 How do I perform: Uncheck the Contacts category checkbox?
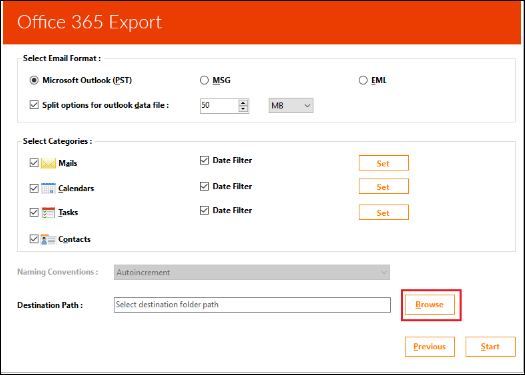pyautogui.click(x=34, y=239)
